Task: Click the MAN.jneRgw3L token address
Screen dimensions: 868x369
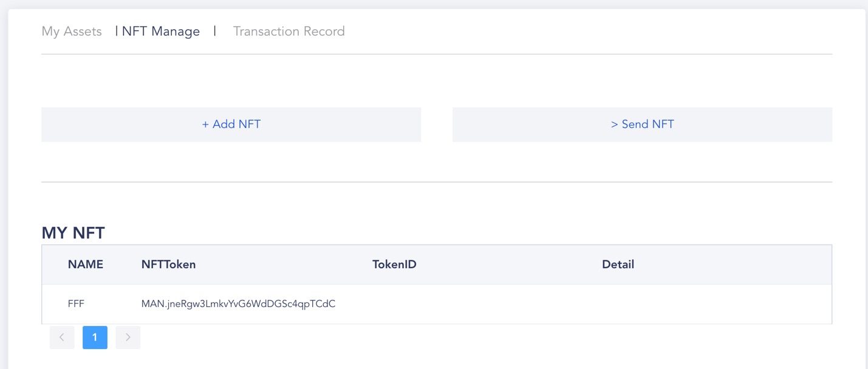Action: coord(238,304)
